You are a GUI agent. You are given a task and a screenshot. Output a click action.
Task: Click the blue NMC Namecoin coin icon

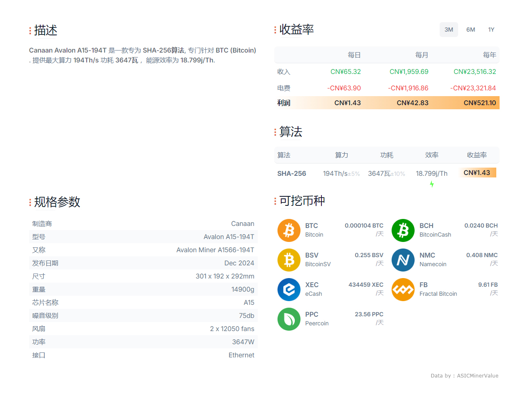[x=403, y=260]
